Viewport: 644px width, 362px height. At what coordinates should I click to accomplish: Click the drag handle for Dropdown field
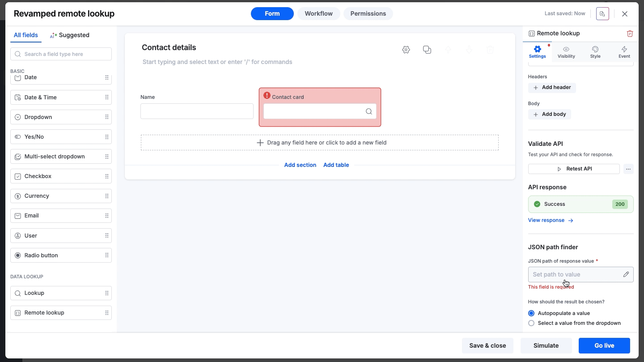coord(107,117)
